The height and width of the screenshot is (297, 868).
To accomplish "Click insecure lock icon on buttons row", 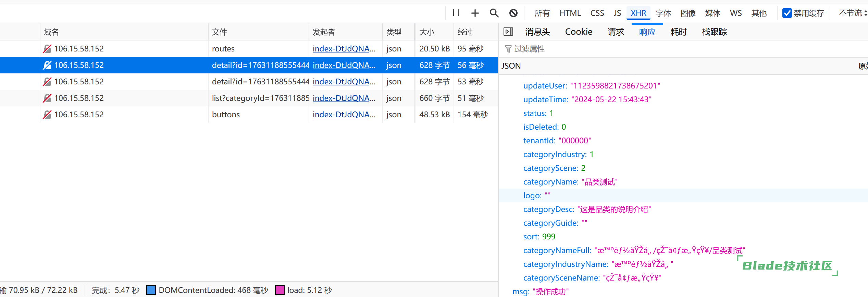I will (x=47, y=115).
